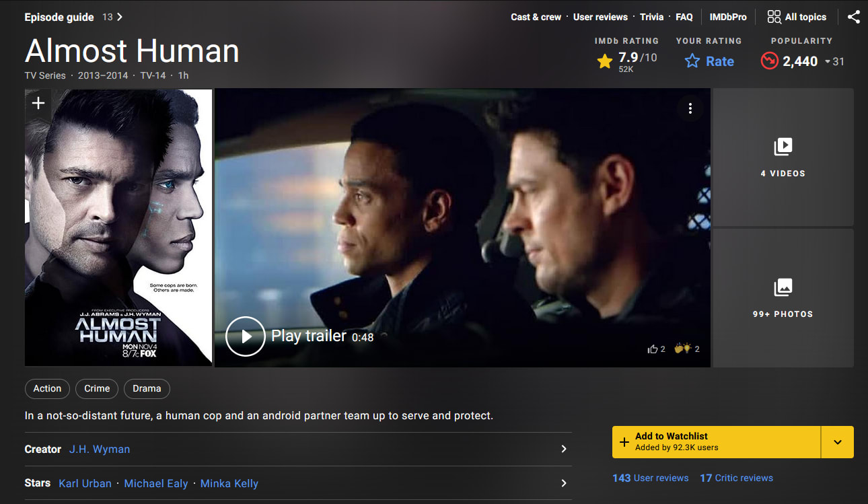Open the Almost Human poster image

coord(118,227)
